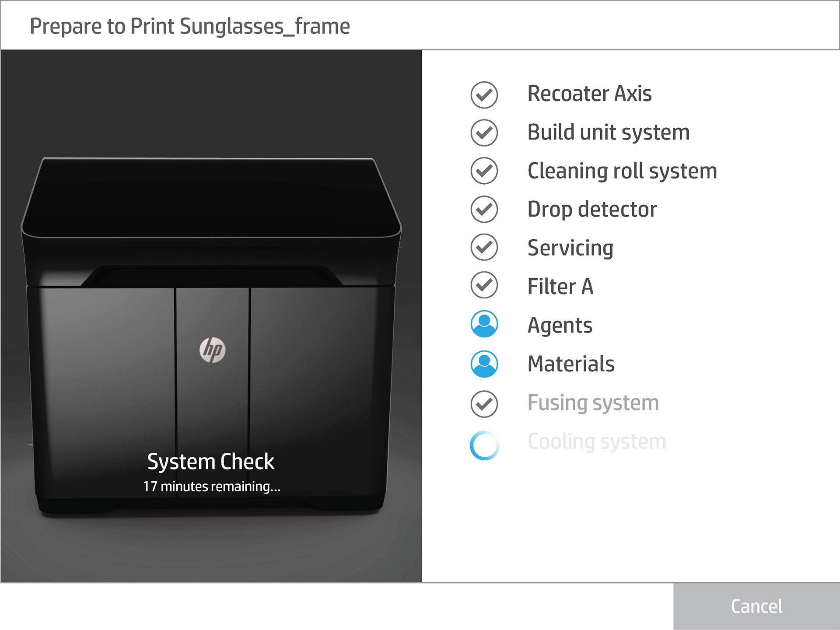The height and width of the screenshot is (630, 840).
Task: Click the Cleaning roll system checkmark icon
Action: click(484, 171)
